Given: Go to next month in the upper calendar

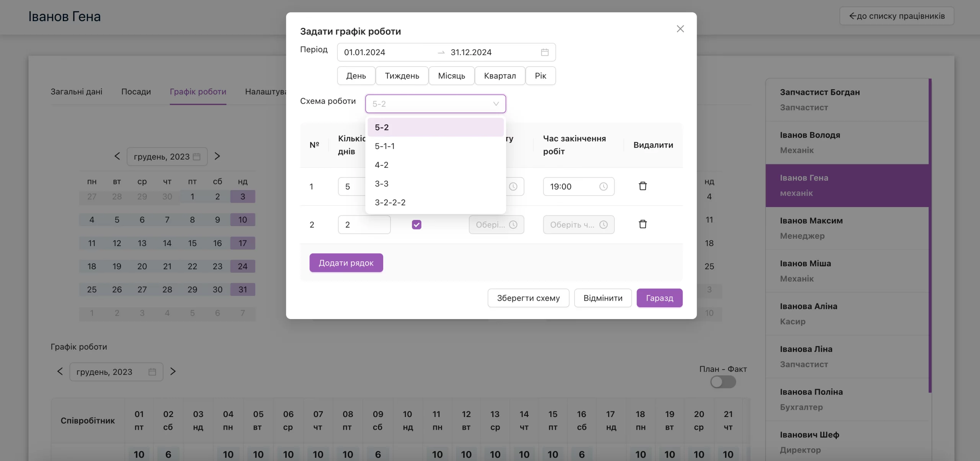Looking at the screenshot, I should [x=217, y=156].
